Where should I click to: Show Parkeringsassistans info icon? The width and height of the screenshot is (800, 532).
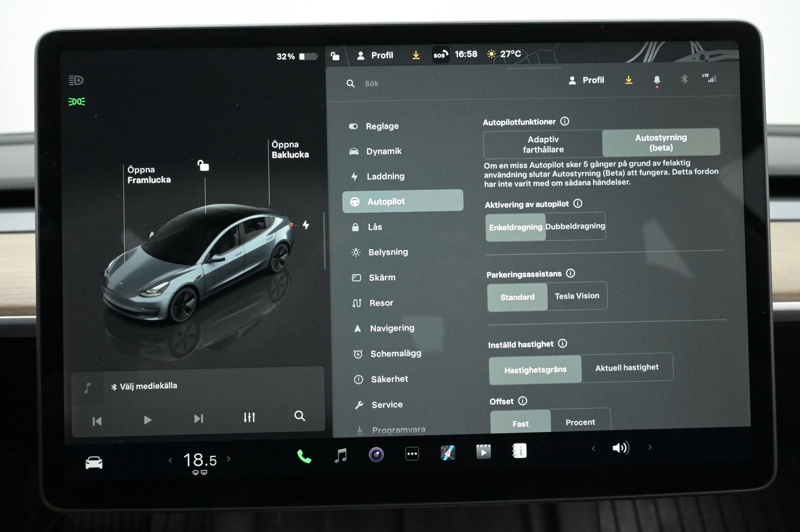[x=571, y=273]
